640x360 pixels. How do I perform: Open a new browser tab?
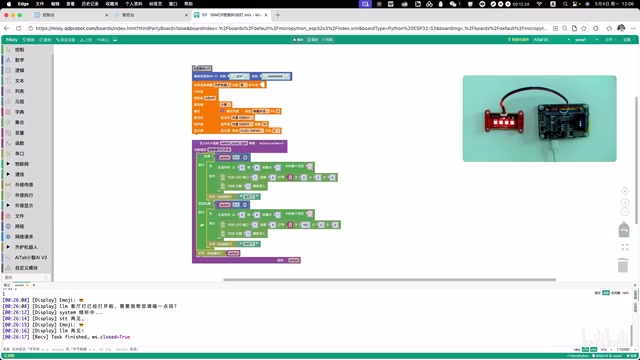click(x=278, y=15)
